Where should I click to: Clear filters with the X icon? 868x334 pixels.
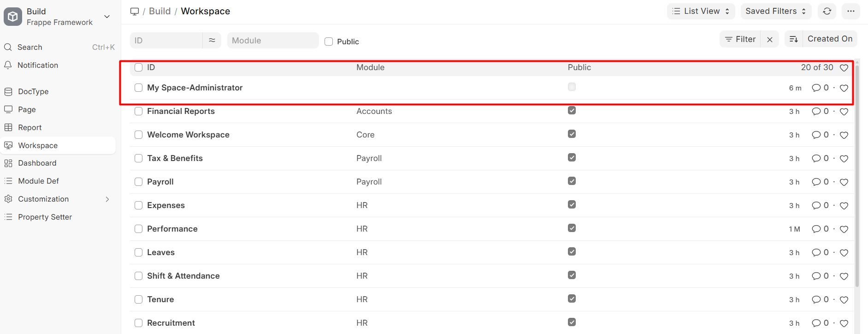pyautogui.click(x=770, y=40)
